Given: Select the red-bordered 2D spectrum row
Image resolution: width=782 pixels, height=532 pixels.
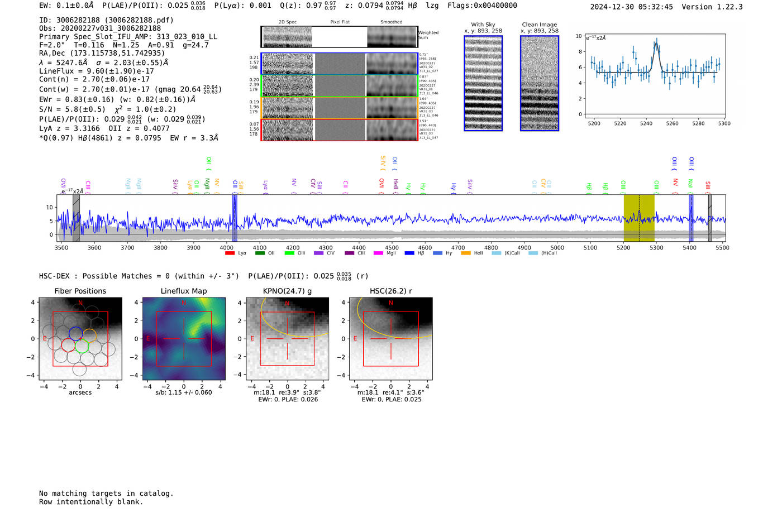Looking at the screenshot, I should (339, 130).
